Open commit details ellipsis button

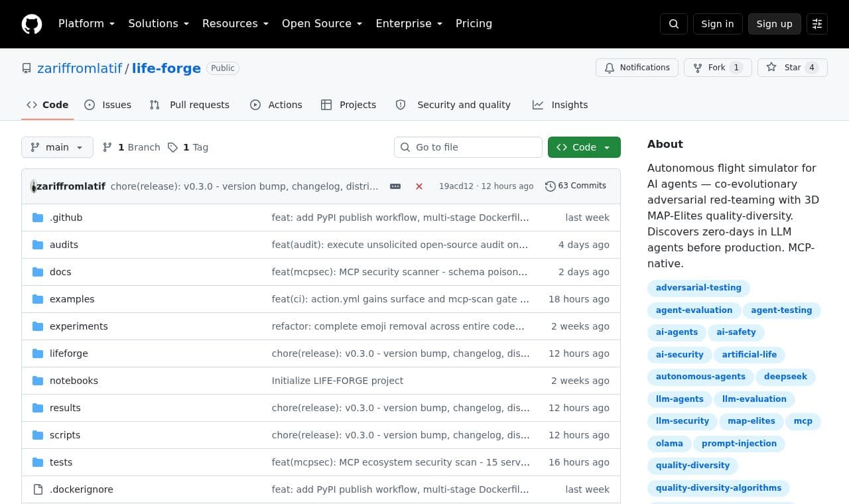point(395,186)
